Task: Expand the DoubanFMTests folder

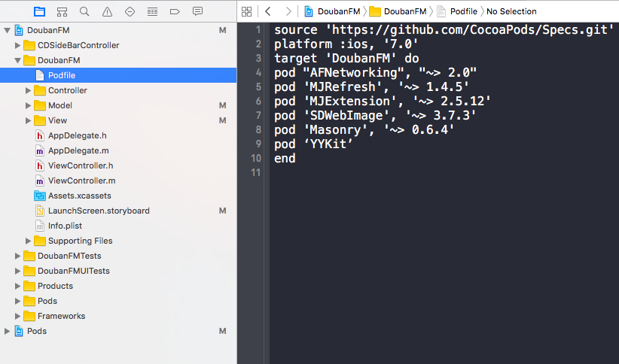Action: click(x=17, y=256)
